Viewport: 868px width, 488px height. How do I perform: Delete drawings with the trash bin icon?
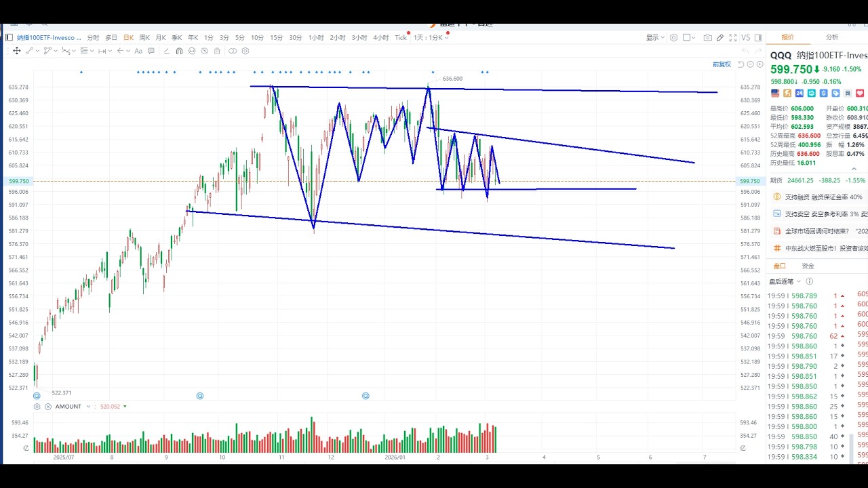217,51
